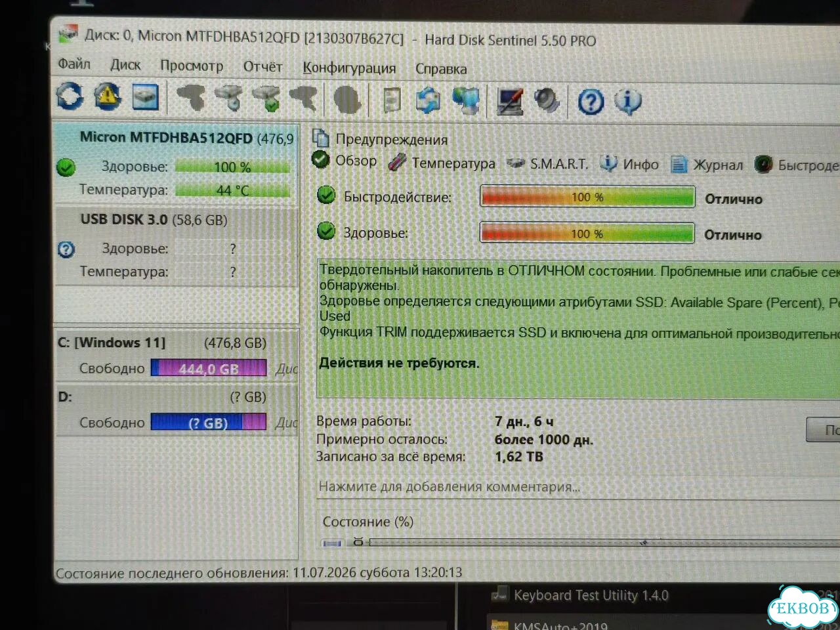Switch to the S.M.A.R.T. tab
Viewport: 840px width, 630px height.
click(x=547, y=163)
